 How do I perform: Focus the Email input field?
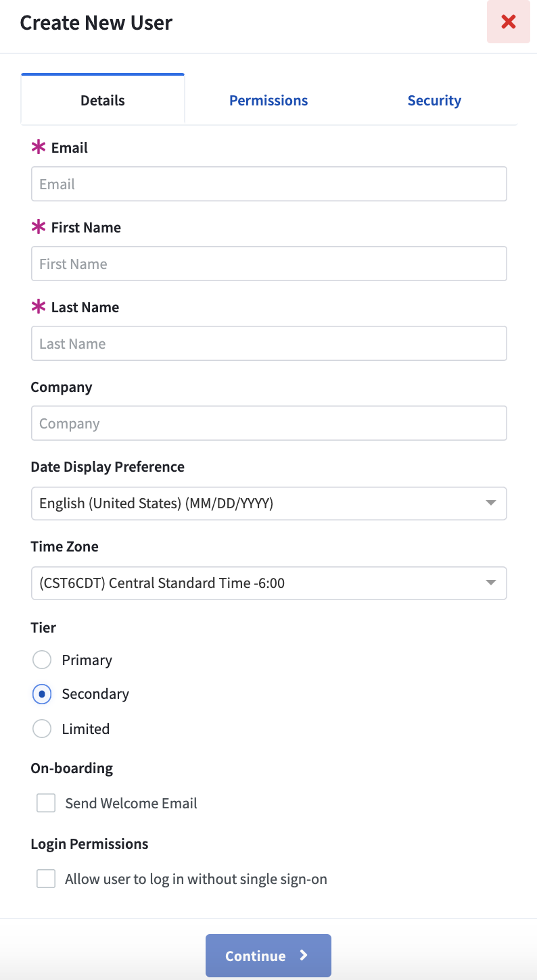(269, 184)
